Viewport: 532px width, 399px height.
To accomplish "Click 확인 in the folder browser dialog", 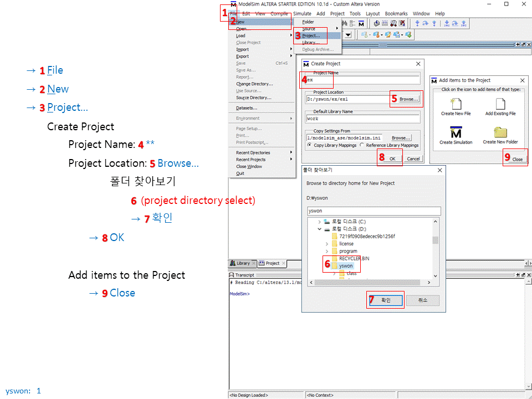I will coord(386,300).
